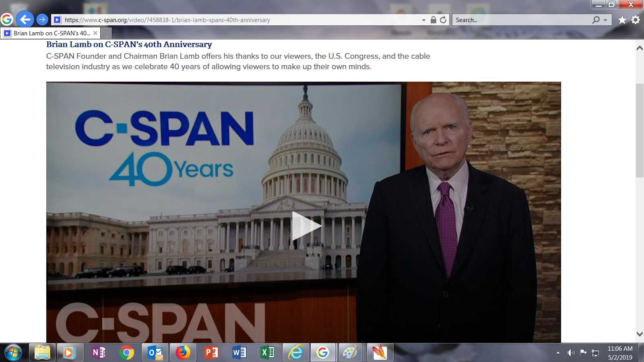
Task: Open the red feather app taskbar icon
Action: tap(379, 353)
